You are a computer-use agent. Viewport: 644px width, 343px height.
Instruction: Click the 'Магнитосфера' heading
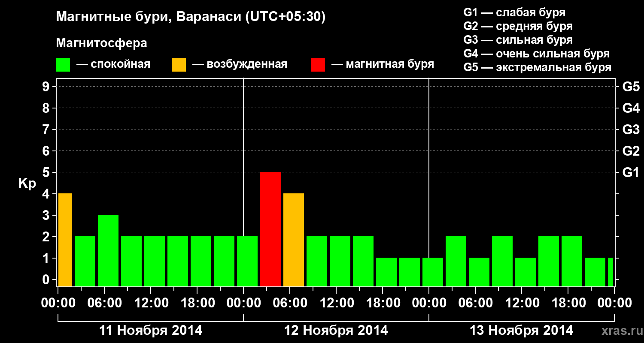101,43
